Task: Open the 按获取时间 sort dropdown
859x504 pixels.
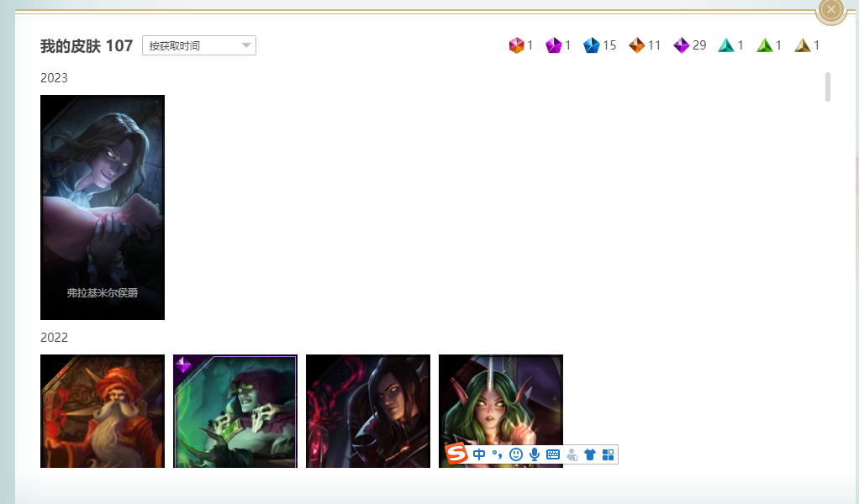Action: click(x=199, y=45)
